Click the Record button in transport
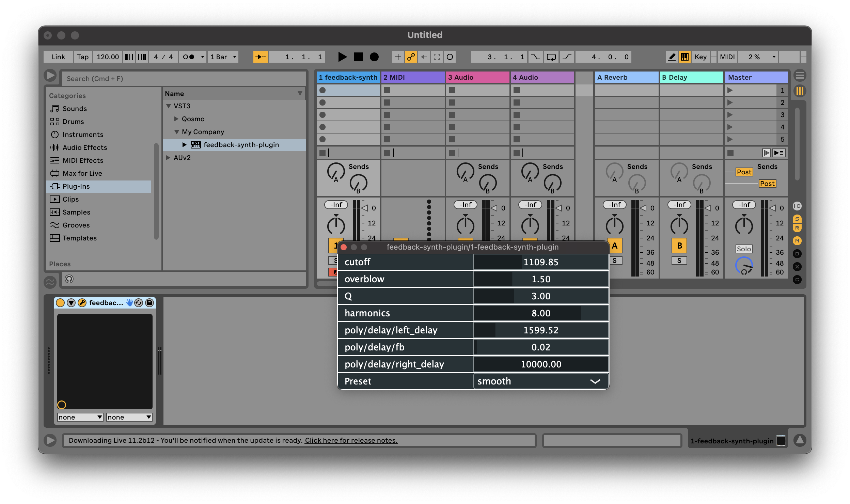The image size is (850, 504). coord(374,57)
